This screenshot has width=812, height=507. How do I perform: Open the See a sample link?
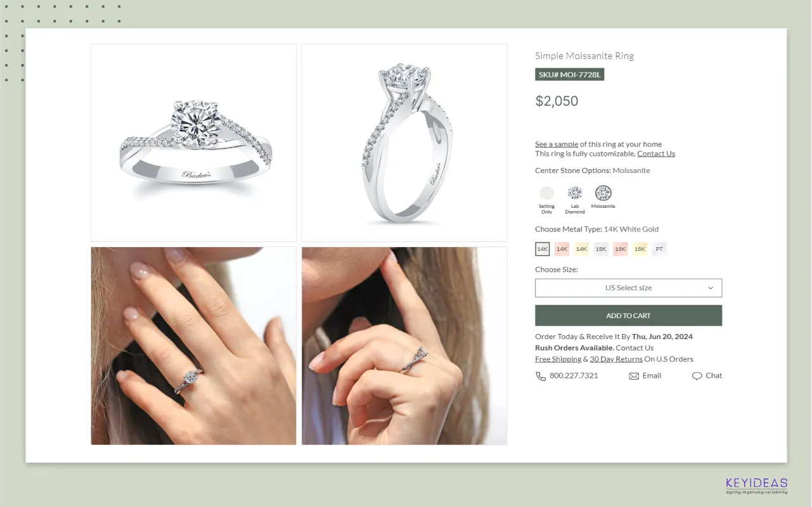pos(557,144)
